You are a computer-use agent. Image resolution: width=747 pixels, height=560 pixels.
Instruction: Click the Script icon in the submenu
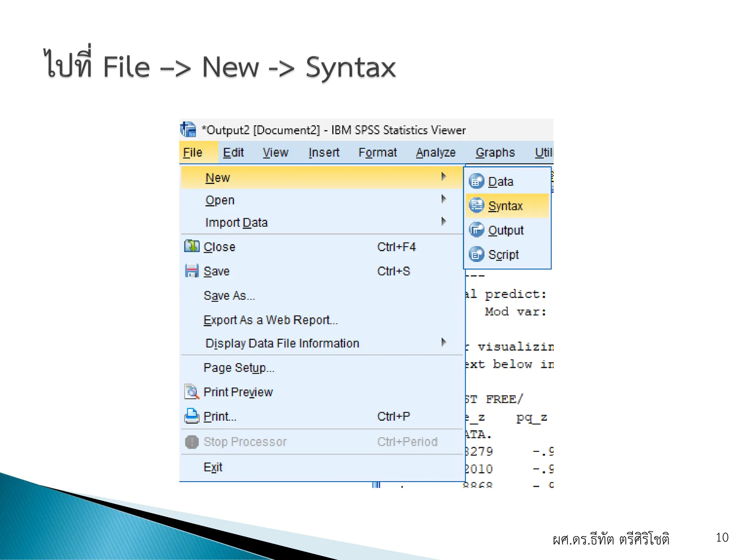pyautogui.click(x=476, y=254)
